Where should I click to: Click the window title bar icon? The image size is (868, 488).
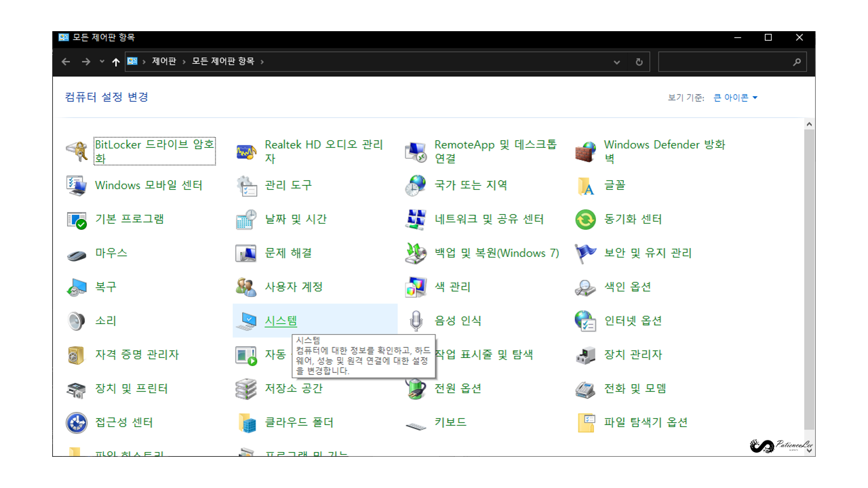pos(64,37)
